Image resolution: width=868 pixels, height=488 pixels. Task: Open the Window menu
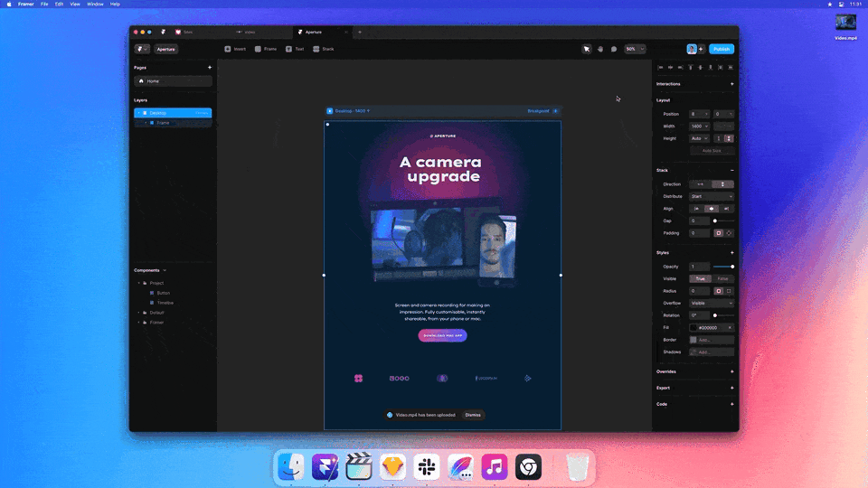tap(95, 4)
